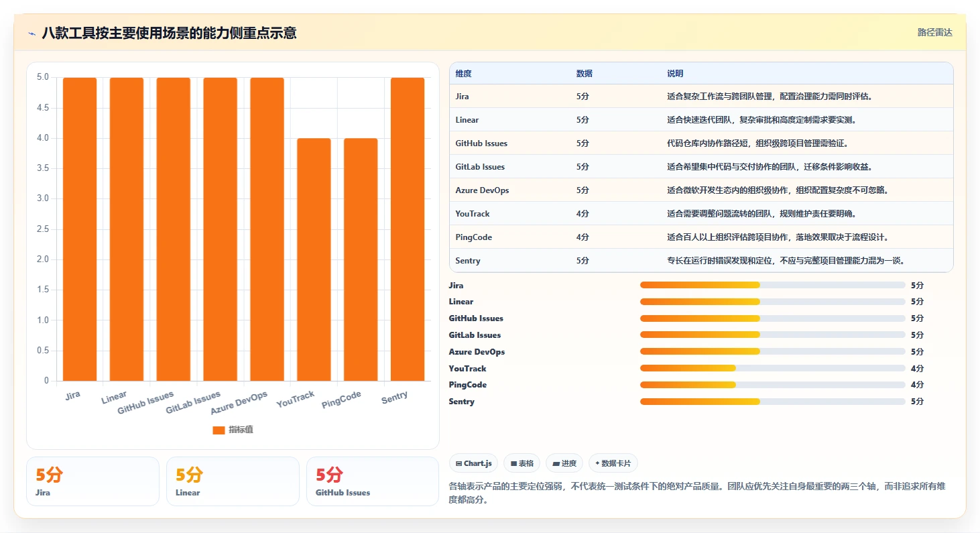Image resolution: width=980 pixels, height=533 pixels.
Task: Open the GitHub Issues 5分 data card
Action: click(373, 481)
